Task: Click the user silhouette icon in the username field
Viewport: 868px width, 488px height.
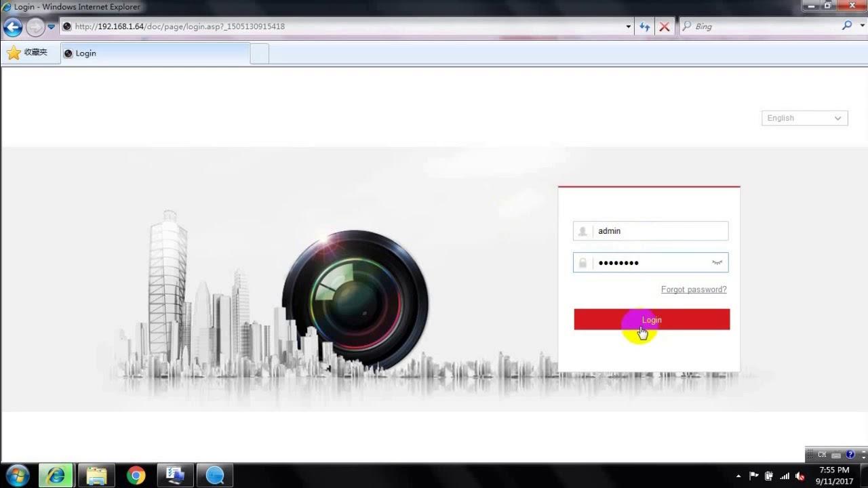Action: (x=583, y=231)
